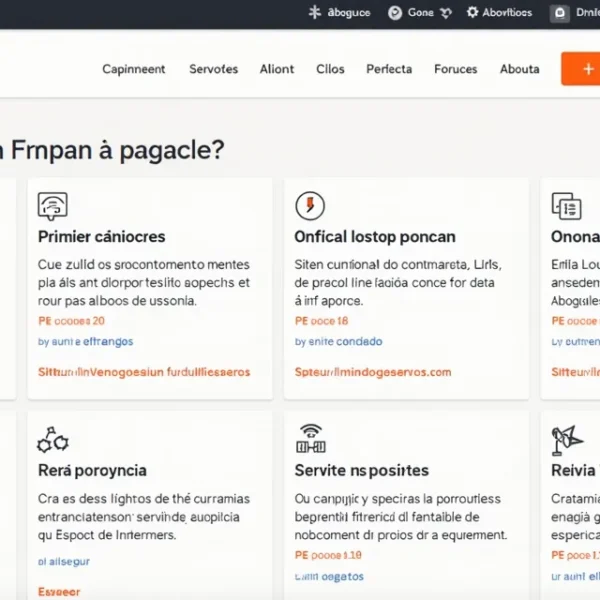The width and height of the screenshot is (600, 600).
Task: Open the Foruces navigation item
Action: pyautogui.click(x=456, y=69)
